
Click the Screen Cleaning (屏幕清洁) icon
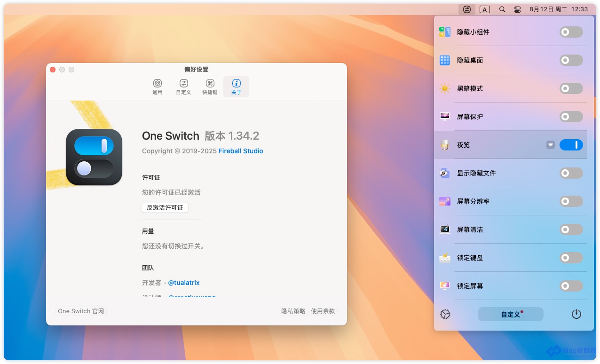445,229
